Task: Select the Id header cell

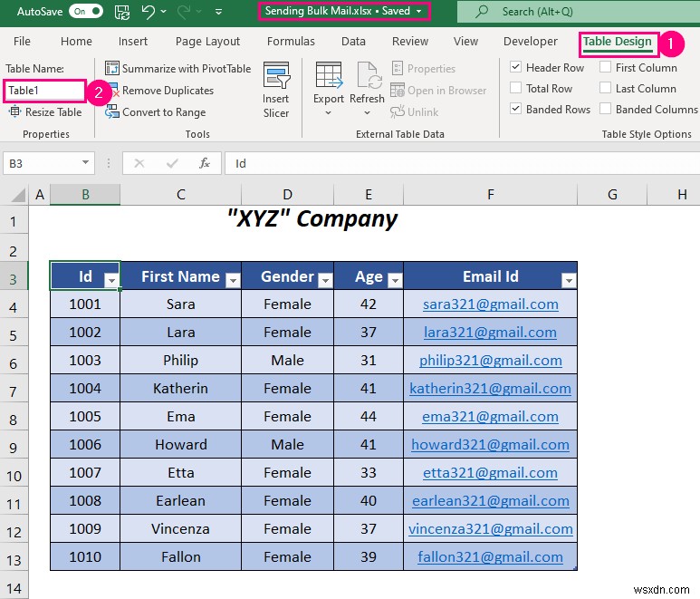Action: pos(85,276)
